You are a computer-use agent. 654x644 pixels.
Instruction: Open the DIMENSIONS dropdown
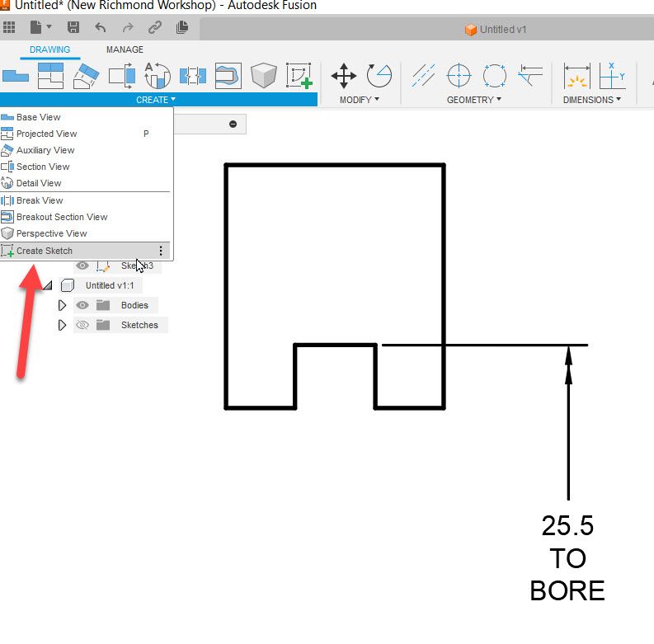tap(592, 100)
